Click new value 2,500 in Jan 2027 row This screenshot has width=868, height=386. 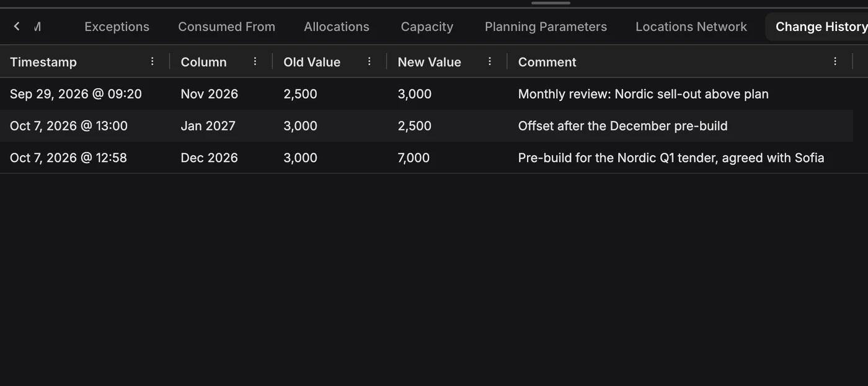(414, 126)
